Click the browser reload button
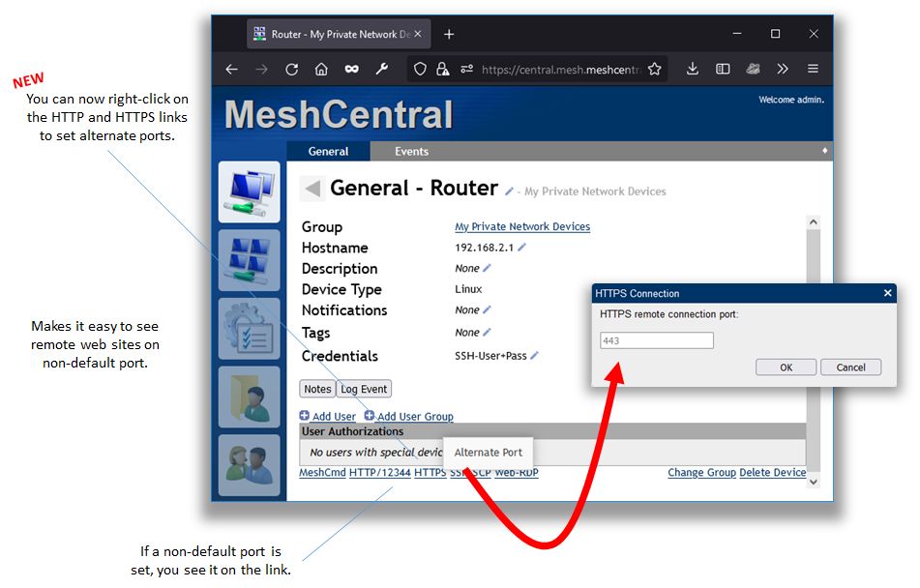Screen dimensions: 920x588 click(x=291, y=70)
